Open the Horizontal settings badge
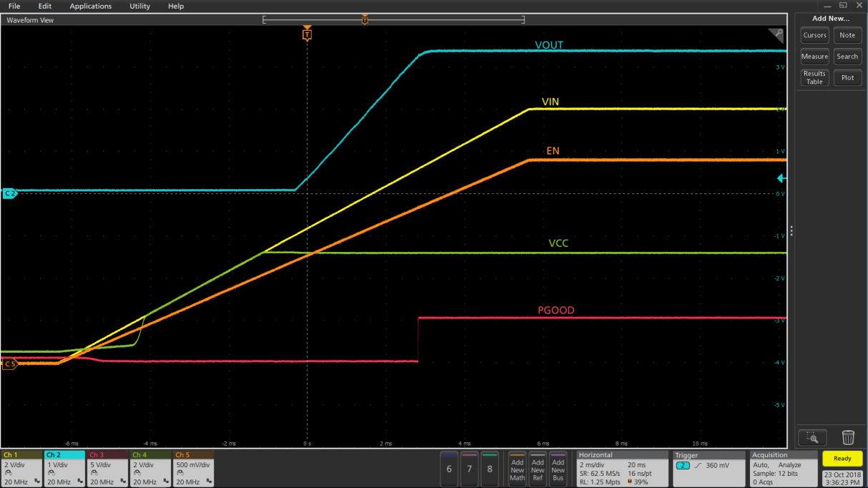 pos(621,469)
